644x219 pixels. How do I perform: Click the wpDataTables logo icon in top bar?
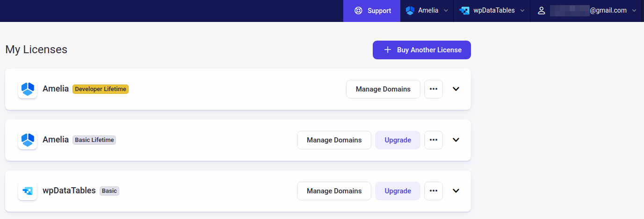point(464,10)
